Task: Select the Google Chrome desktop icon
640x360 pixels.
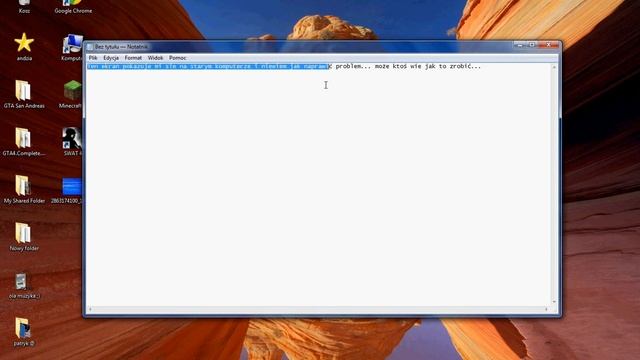Action: coord(73,7)
